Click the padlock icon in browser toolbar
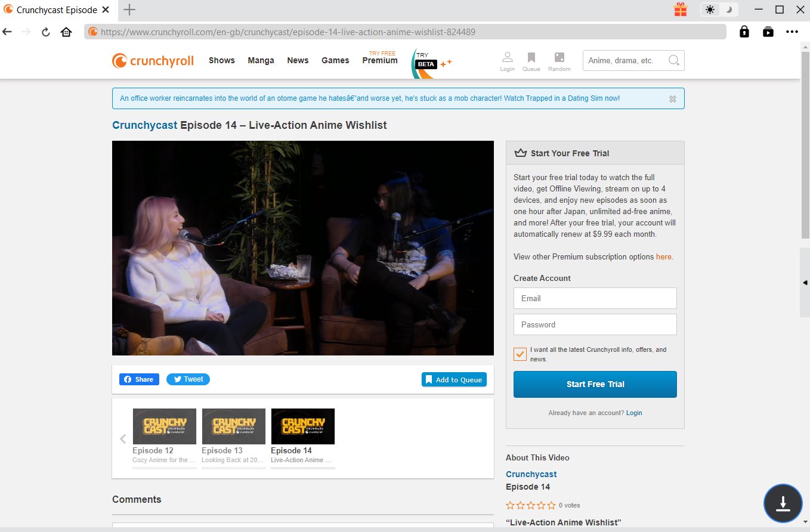810x532 pixels. point(744,32)
